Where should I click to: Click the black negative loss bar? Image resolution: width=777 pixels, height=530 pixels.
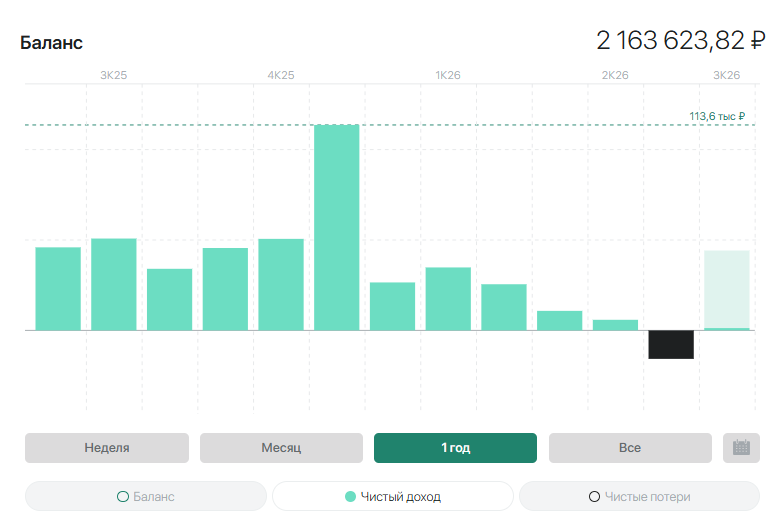[x=671, y=345]
